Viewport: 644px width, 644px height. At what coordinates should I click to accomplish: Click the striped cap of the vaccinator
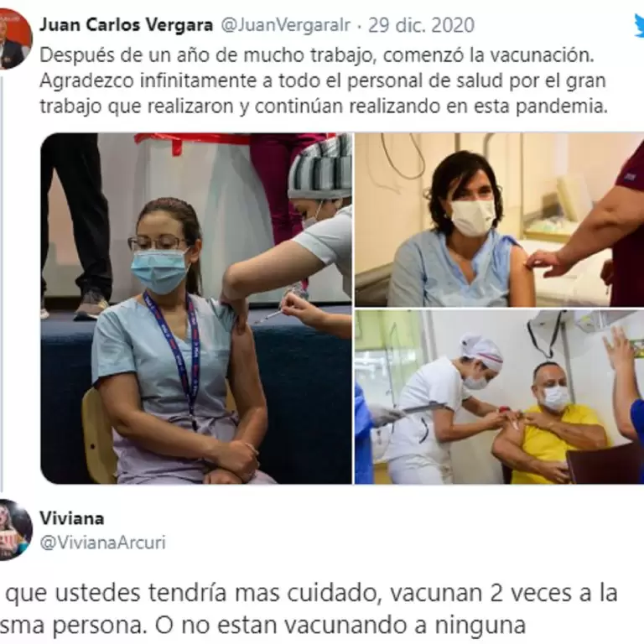click(x=320, y=167)
